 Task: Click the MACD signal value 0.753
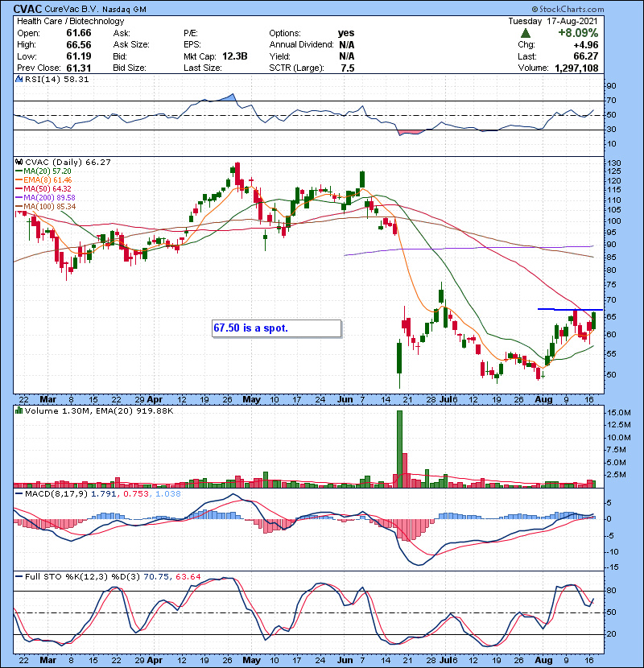(136, 494)
